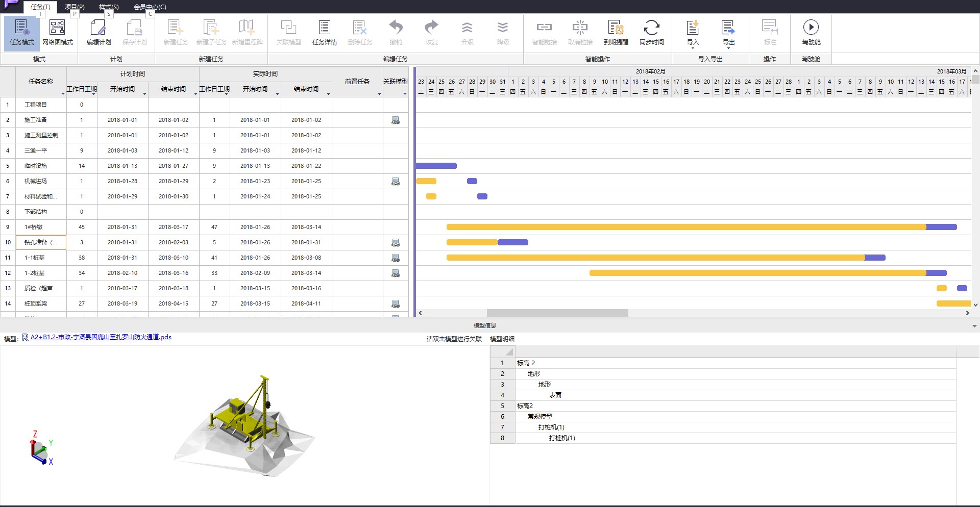
Task: Click the Gantt horizontal scrollbar thumb
Action: click(557, 313)
